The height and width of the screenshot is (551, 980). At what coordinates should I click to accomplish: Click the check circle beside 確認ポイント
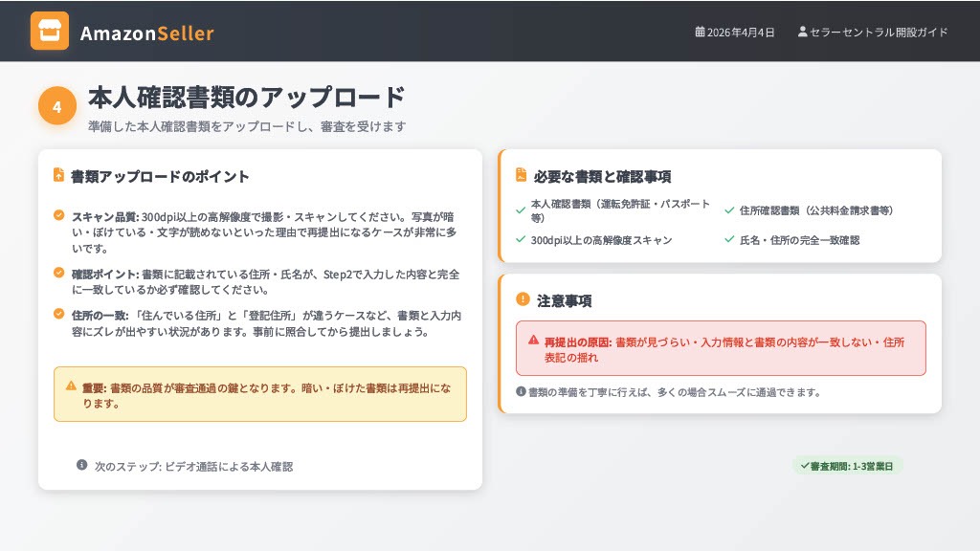[59, 273]
